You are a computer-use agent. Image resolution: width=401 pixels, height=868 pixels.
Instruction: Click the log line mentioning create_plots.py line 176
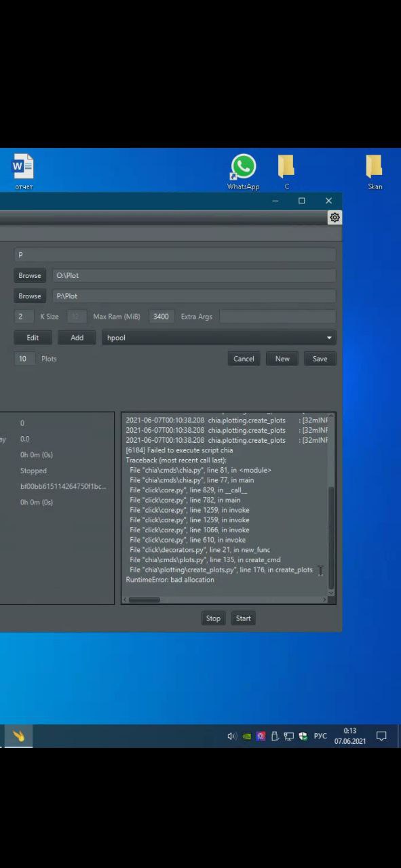[221, 570]
